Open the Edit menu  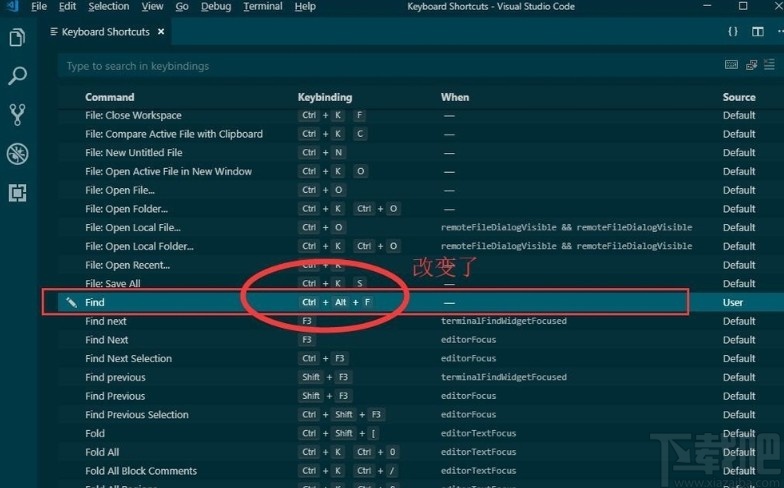(x=67, y=6)
